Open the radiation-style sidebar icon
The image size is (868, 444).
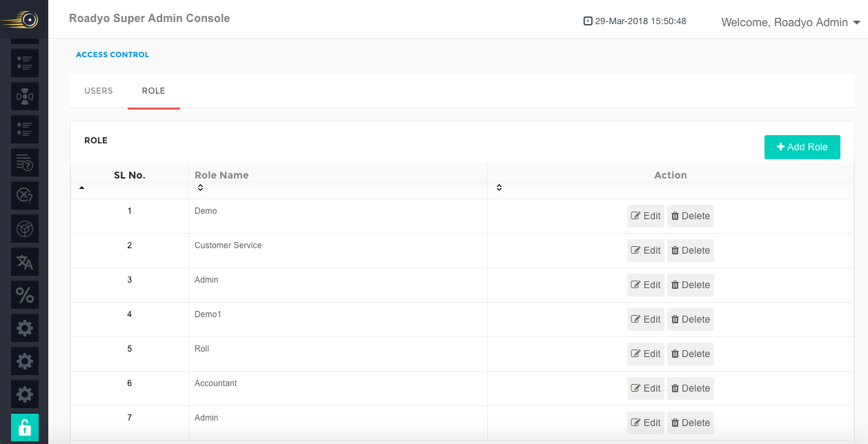tap(25, 97)
